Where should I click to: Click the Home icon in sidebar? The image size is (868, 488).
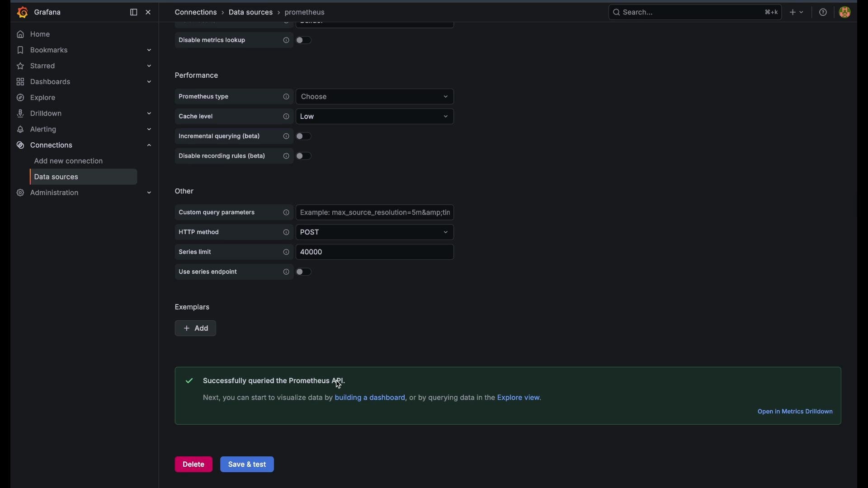click(x=20, y=35)
